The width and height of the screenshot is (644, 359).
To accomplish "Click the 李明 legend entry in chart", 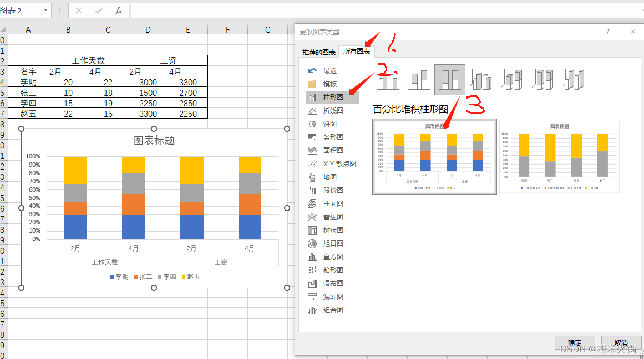I will point(119,276).
